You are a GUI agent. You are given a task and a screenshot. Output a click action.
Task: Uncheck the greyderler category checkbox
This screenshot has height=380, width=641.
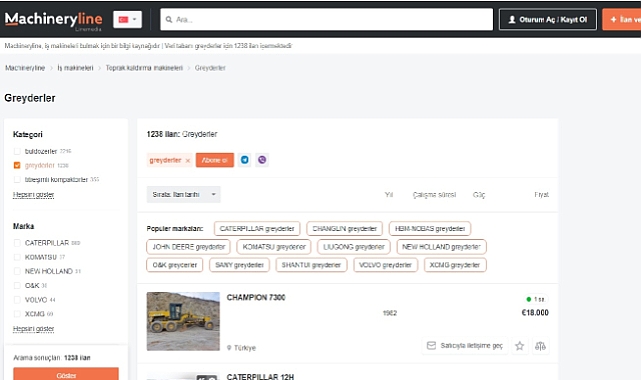pos(17,165)
